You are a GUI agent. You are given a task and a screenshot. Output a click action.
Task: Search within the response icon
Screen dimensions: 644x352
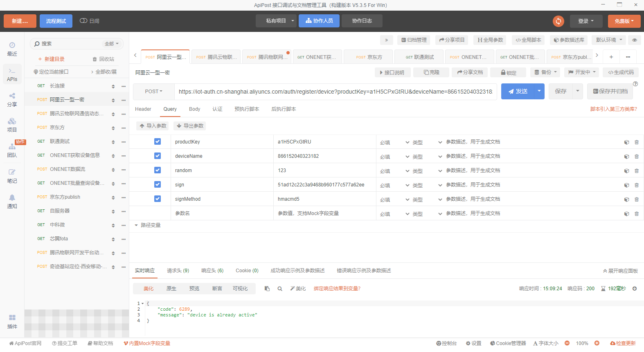280,289
